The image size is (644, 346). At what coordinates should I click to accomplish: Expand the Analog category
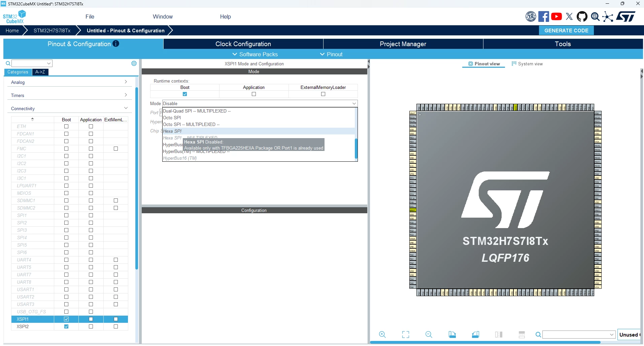tap(69, 82)
